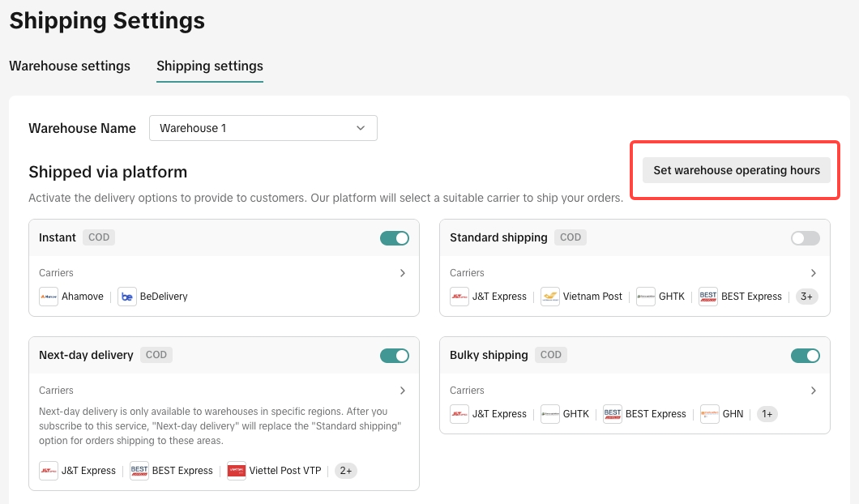Disable the Instant delivery toggle
The image size is (859, 504).
[395, 238]
